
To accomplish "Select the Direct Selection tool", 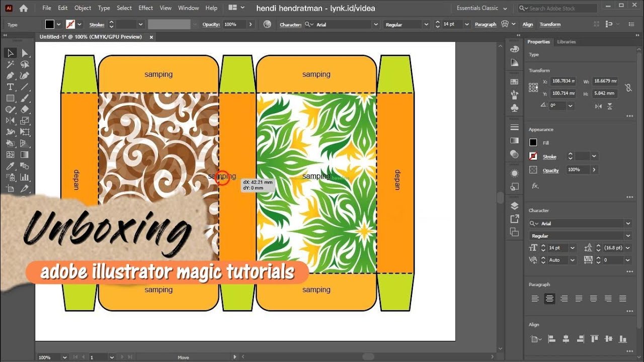I will (25, 53).
